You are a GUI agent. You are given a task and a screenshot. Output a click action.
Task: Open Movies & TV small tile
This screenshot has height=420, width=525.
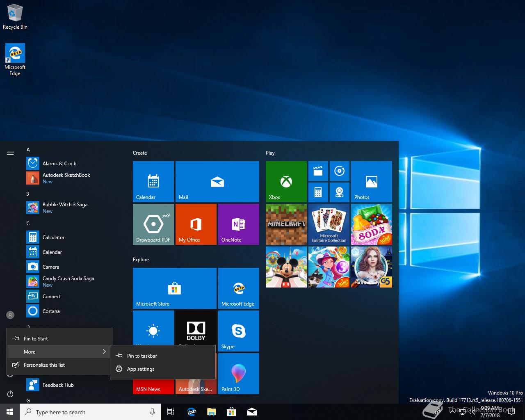(x=318, y=171)
